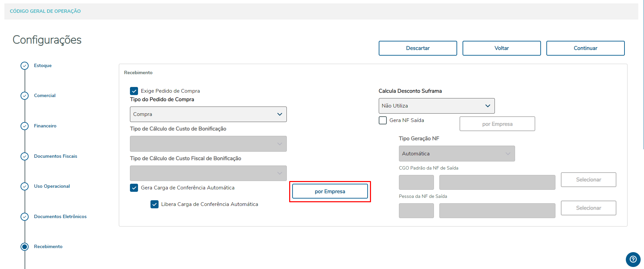Image resolution: width=644 pixels, height=269 pixels.
Task: Click the Financeiro step check icon
Action: click(25, 126)
